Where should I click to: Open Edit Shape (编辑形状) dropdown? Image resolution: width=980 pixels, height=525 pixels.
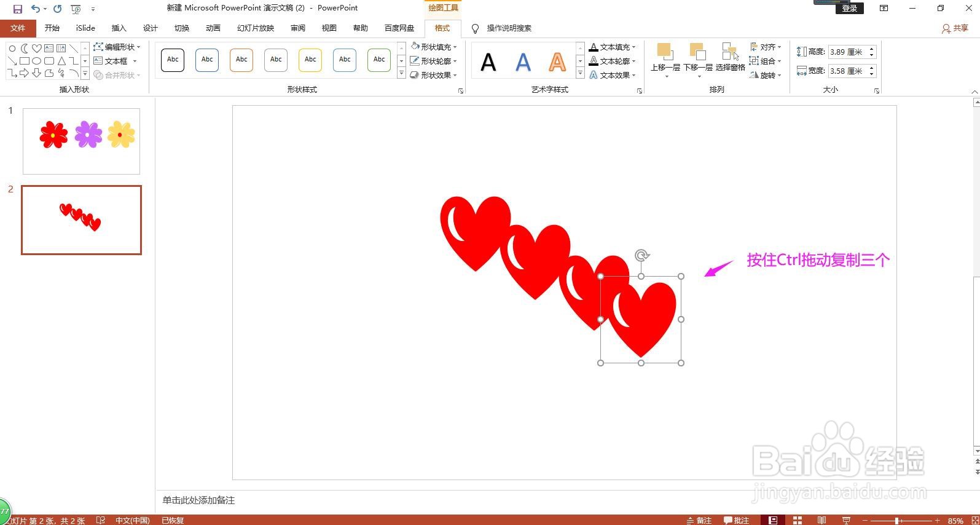pyautogui.click(x=117, y=47)
